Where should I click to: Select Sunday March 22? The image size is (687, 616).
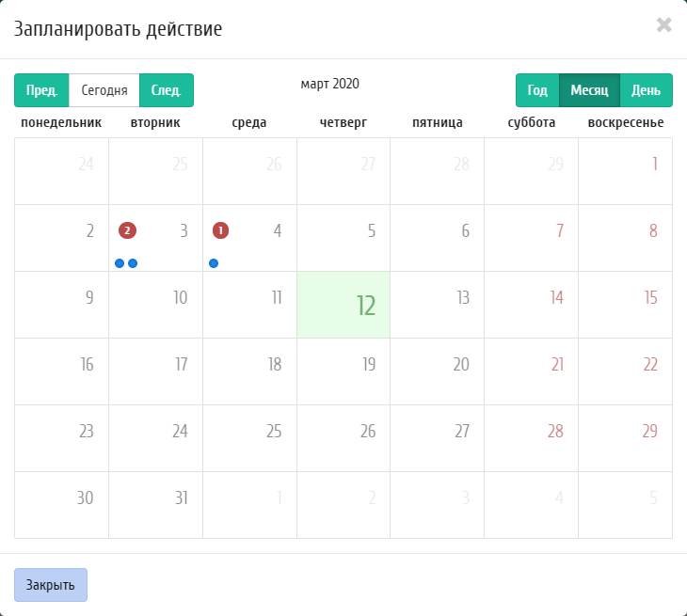click(625, 371)
